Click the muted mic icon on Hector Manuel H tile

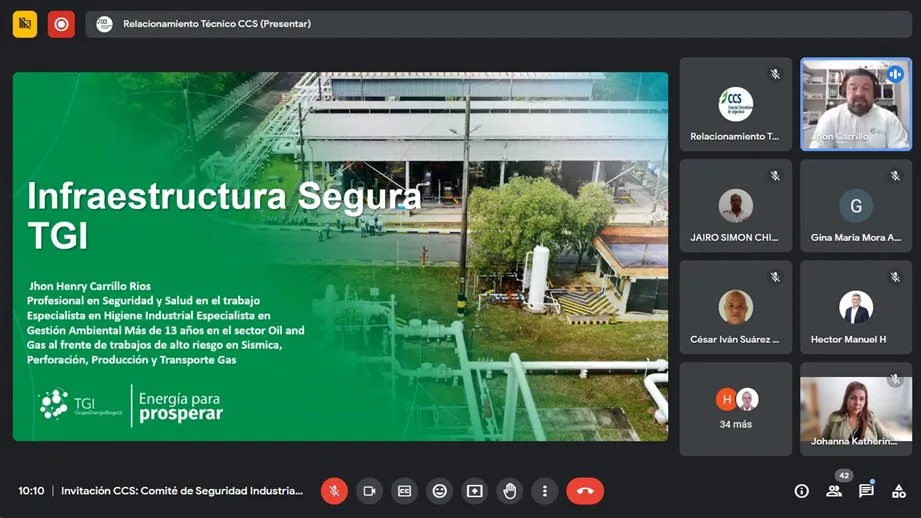point(895,277)
